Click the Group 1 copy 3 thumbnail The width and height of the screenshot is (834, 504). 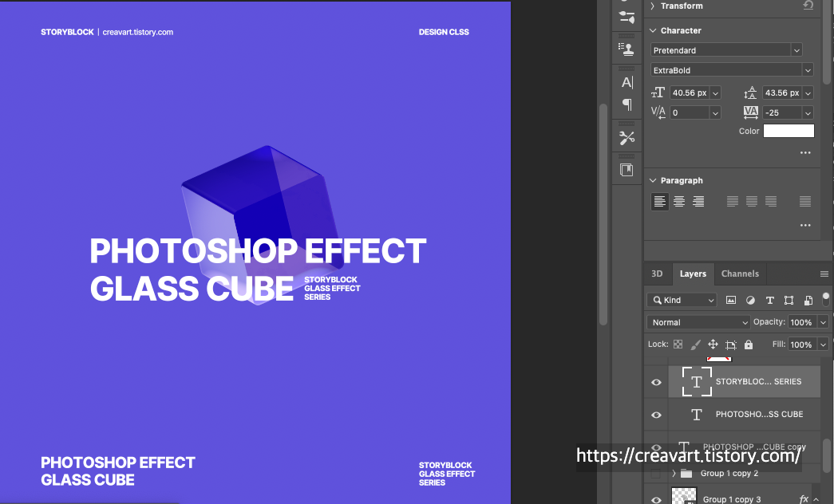[x=684, y=496]
